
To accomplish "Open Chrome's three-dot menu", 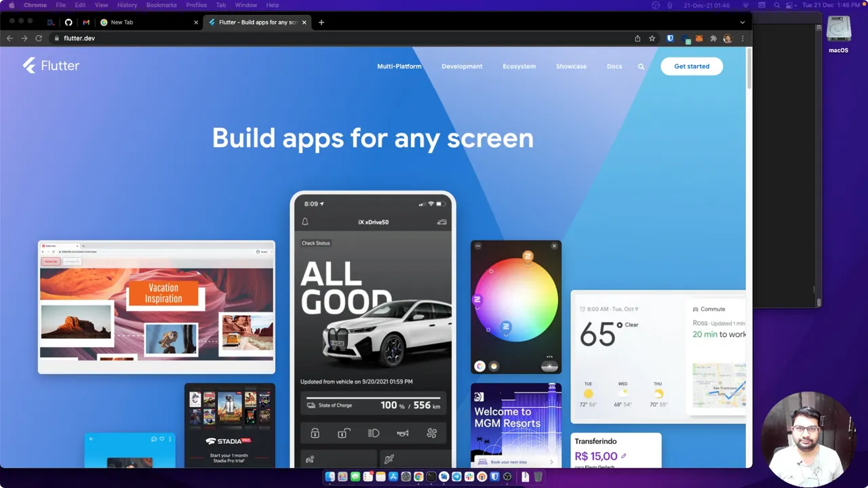I will coord(743,39).
